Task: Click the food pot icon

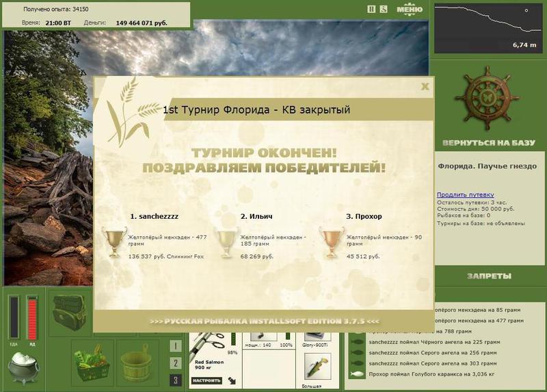Action: tap(24, 368)
